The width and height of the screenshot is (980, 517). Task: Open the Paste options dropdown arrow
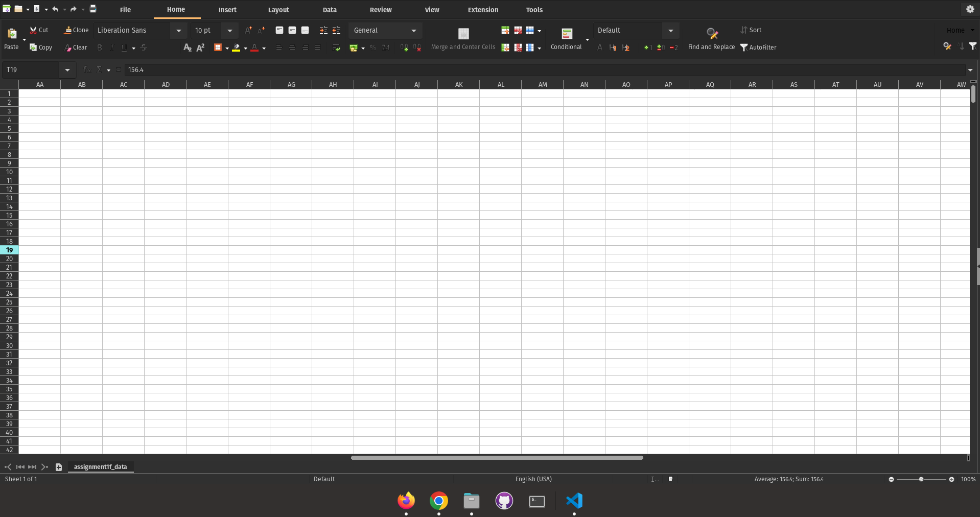pos(24,39)
